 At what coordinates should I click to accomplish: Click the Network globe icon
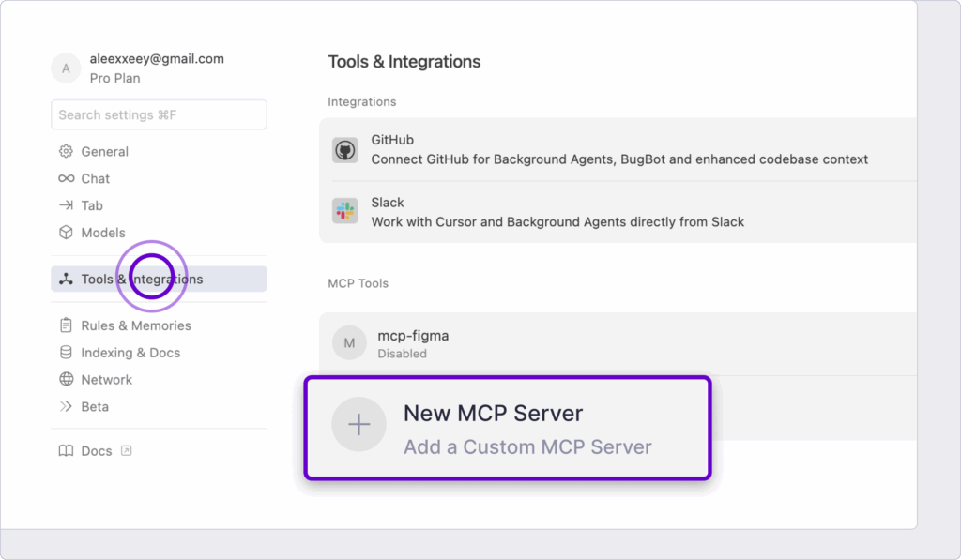pos(66,379)
